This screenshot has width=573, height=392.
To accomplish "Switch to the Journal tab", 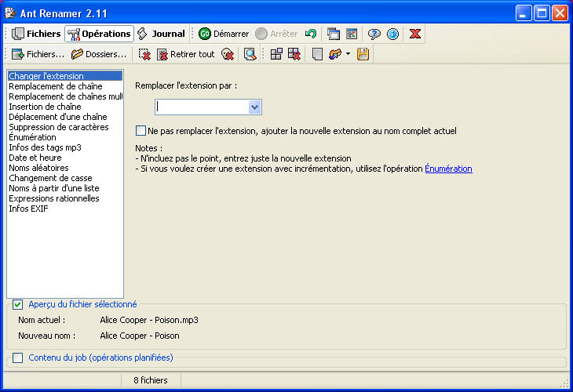I will 162,34.
